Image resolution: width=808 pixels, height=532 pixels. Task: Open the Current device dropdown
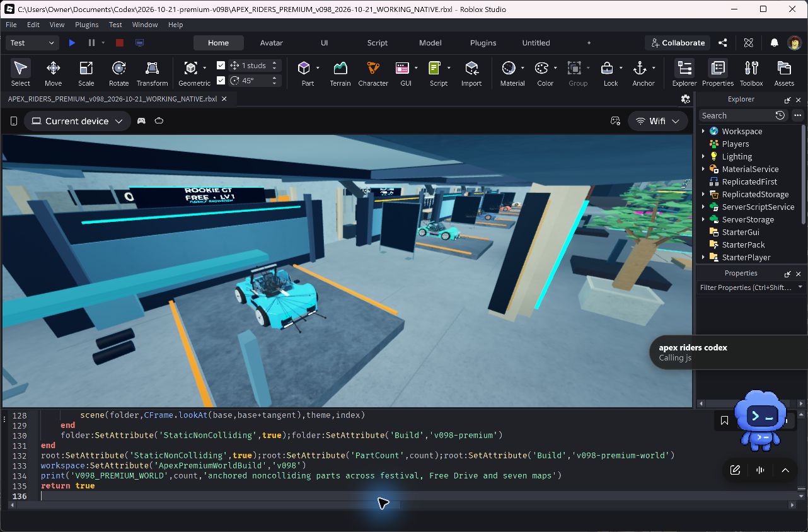pos(78,121)
